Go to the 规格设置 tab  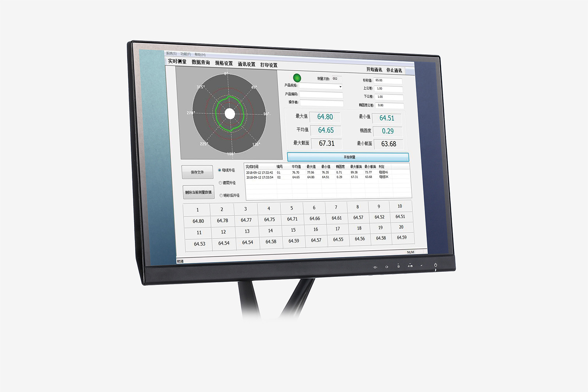click(224, 63)
